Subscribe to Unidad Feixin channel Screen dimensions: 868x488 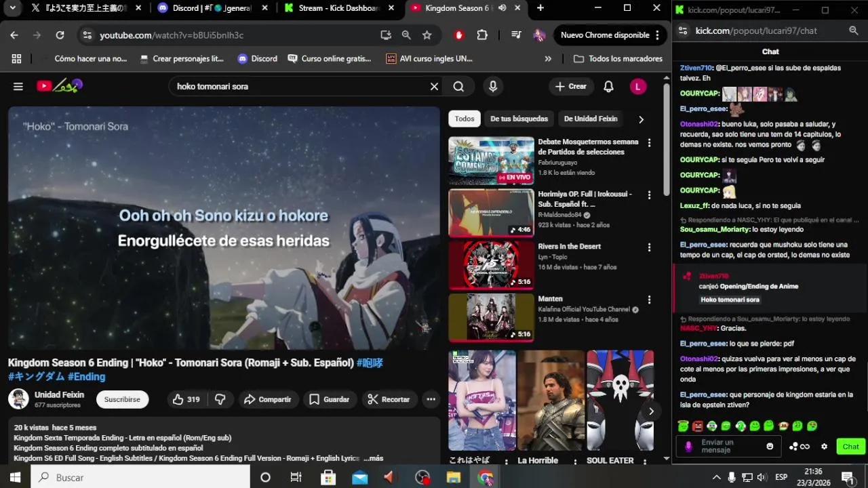[x=122, y=399]
